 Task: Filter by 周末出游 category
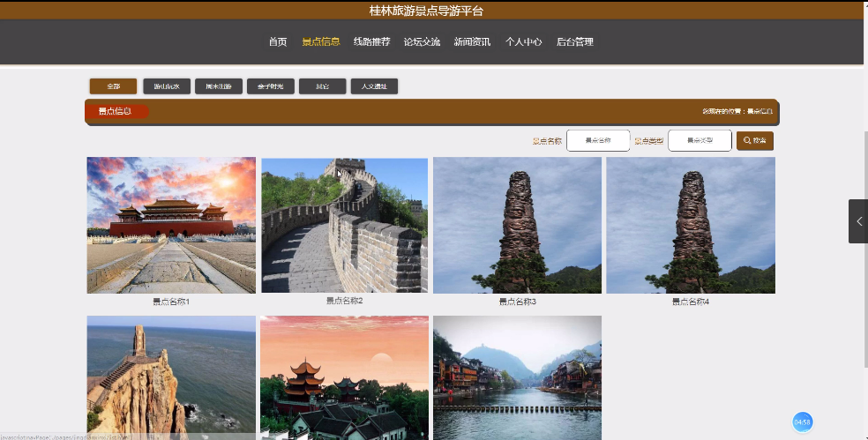click(219, 86)
